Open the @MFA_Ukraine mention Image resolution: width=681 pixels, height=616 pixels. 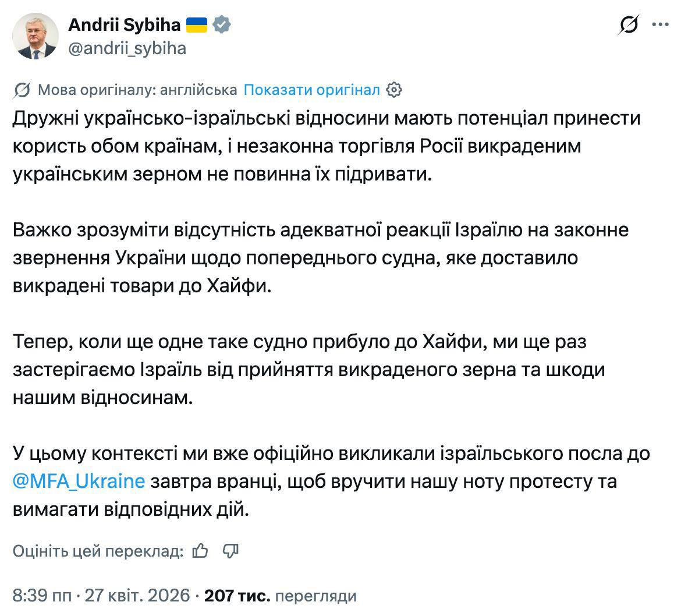78,482
